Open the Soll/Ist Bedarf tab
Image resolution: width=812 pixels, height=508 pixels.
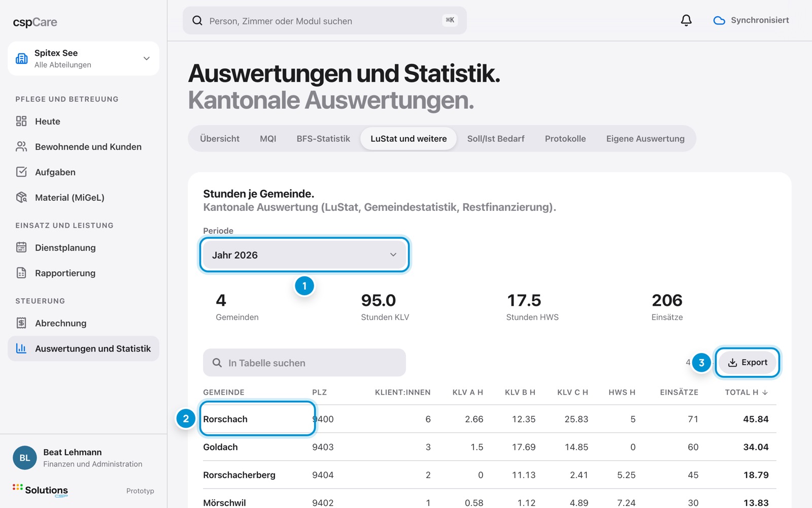pyautogui.click(x=496, y=139)
